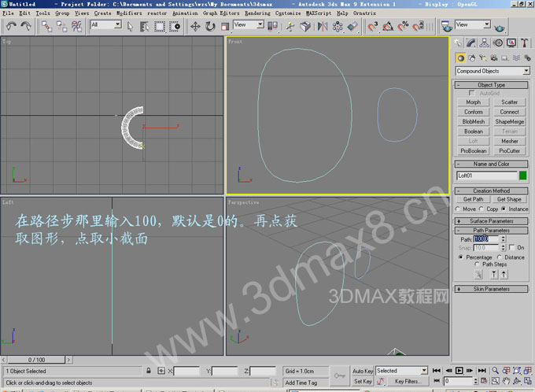Toggle the Angle Snap icon
The width and height of the screenshot is (535, 392).
point(388,26)
